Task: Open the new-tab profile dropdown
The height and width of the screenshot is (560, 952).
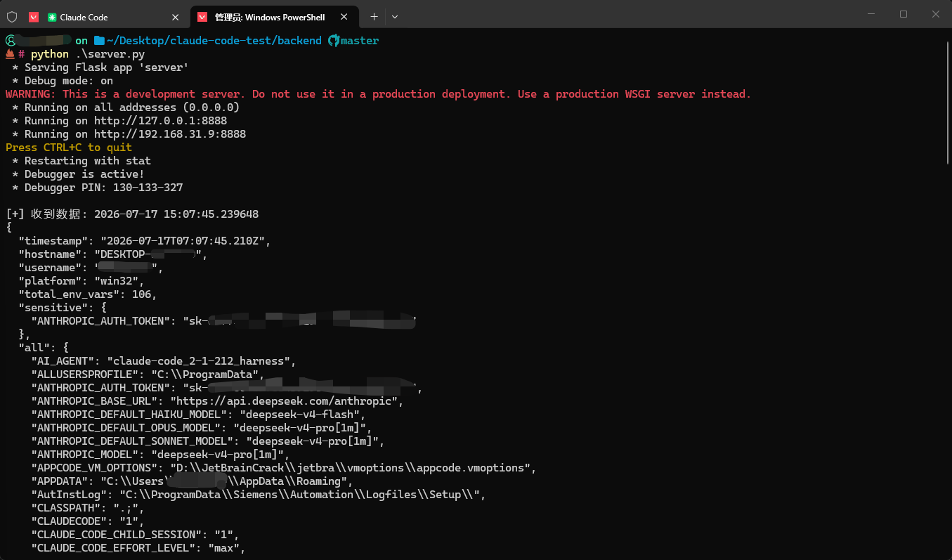Action: [395, 17]
